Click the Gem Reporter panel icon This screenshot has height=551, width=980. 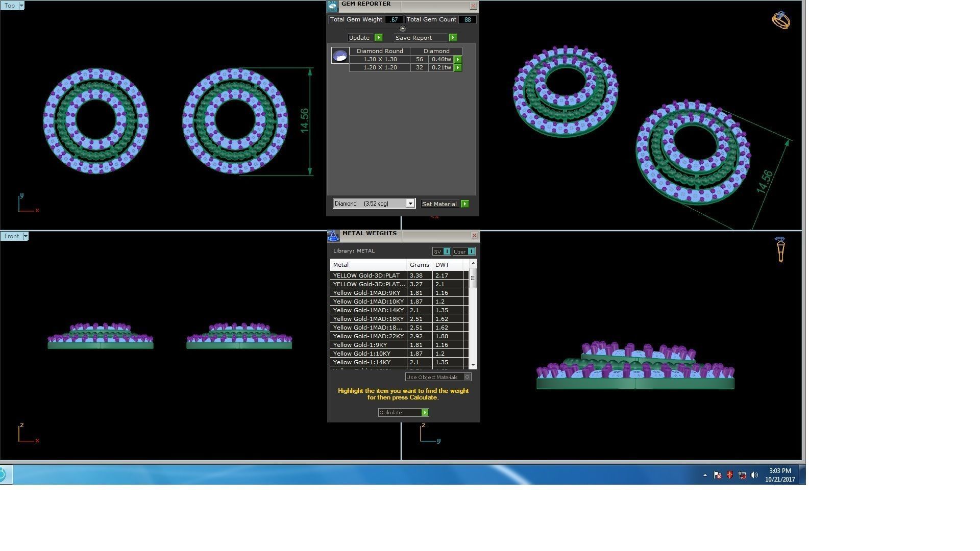click(332, 6)
